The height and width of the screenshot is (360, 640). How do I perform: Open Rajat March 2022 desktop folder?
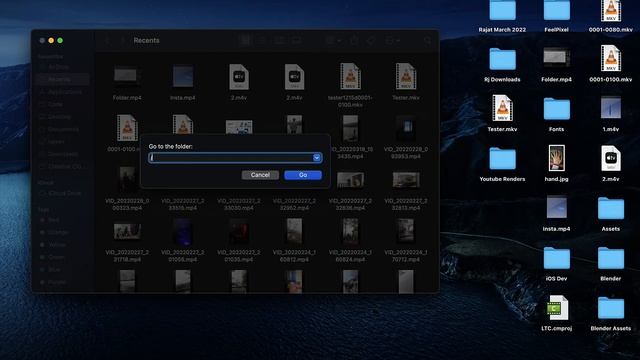pyautogui.click(x=502, y=16)
